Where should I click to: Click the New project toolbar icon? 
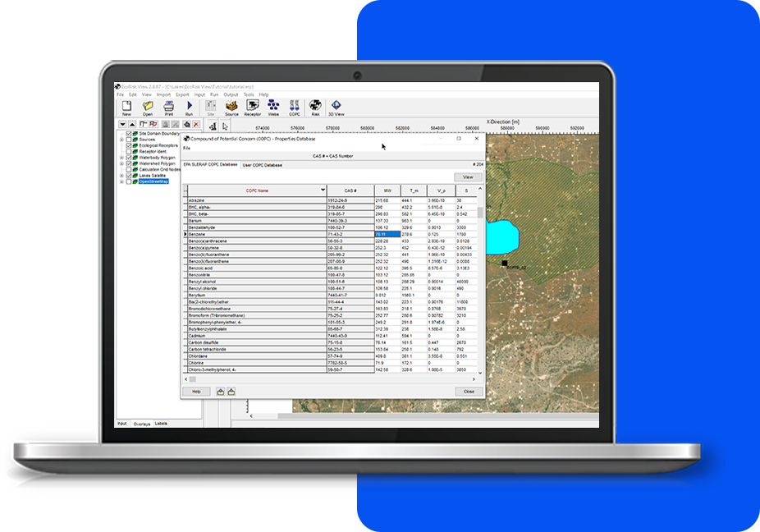(x=126, y=107)
